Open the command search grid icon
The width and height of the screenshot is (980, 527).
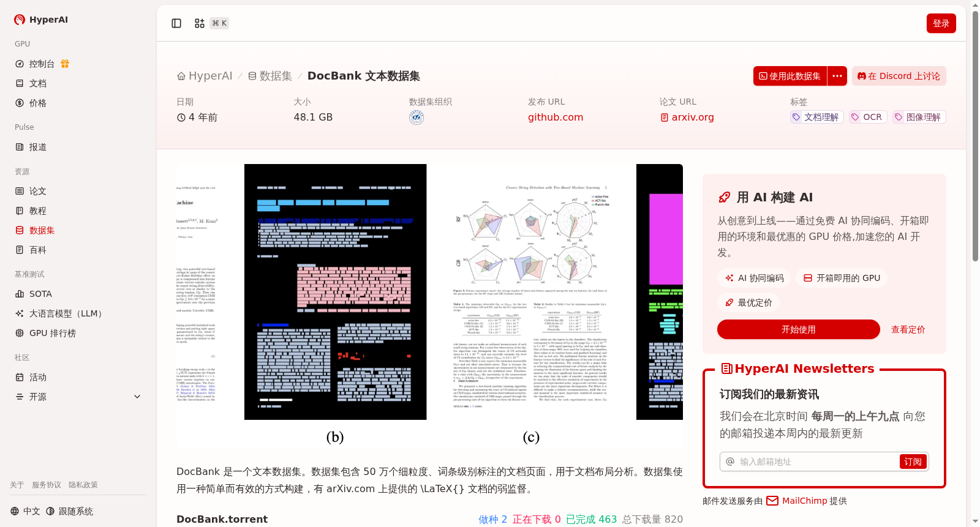[200, 23]
